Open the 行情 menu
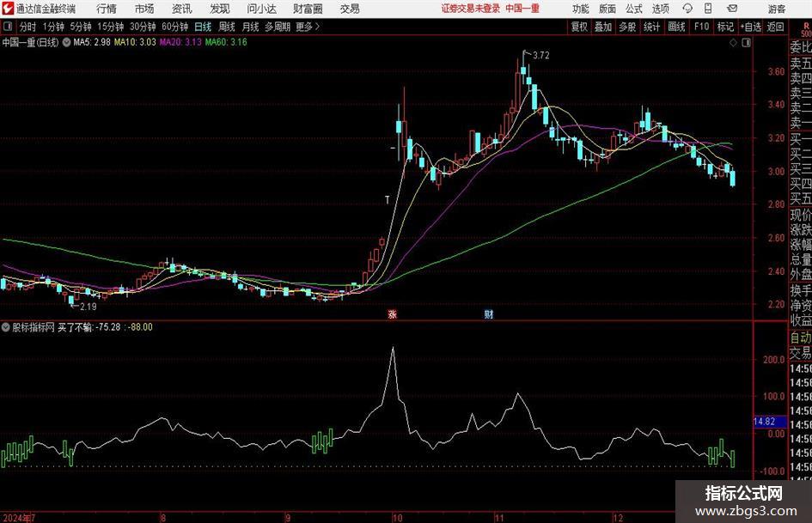The height and width of the screenshot is (523, 812). coord(107,9)
